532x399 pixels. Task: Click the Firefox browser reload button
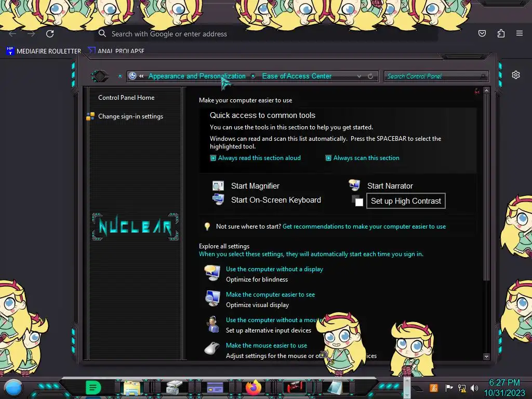click(x=50, y=34)
